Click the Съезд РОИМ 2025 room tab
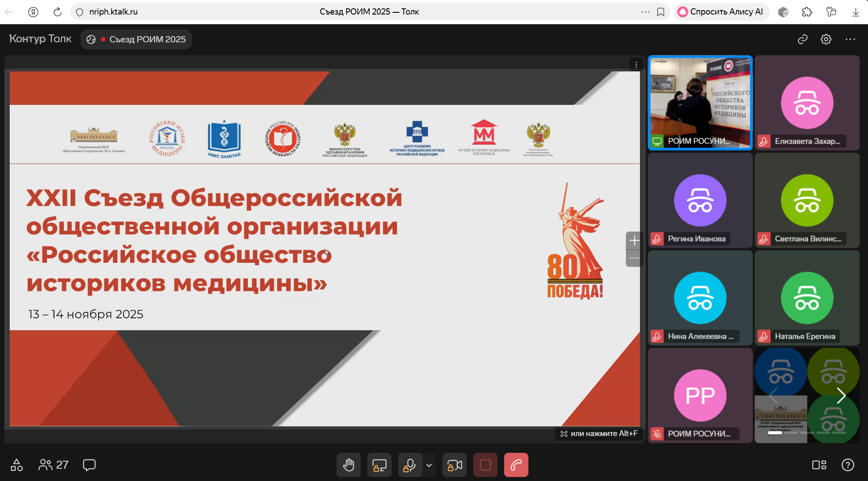 pos(136,39)
